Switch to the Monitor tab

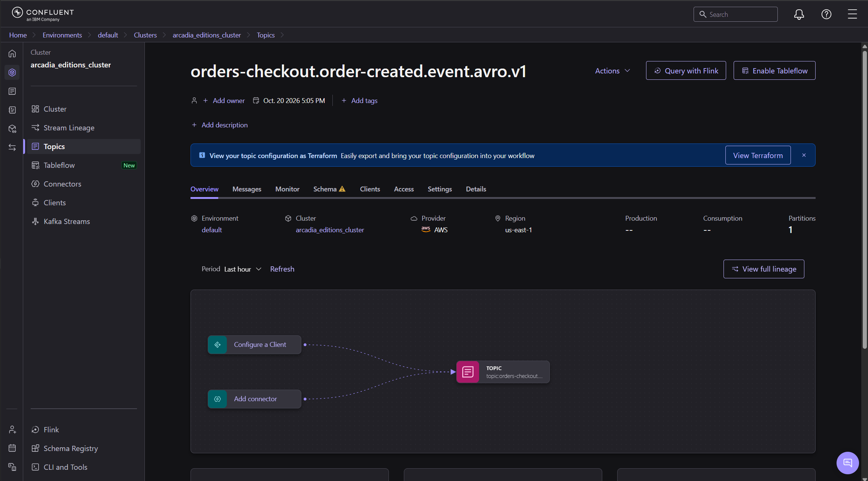287,189
